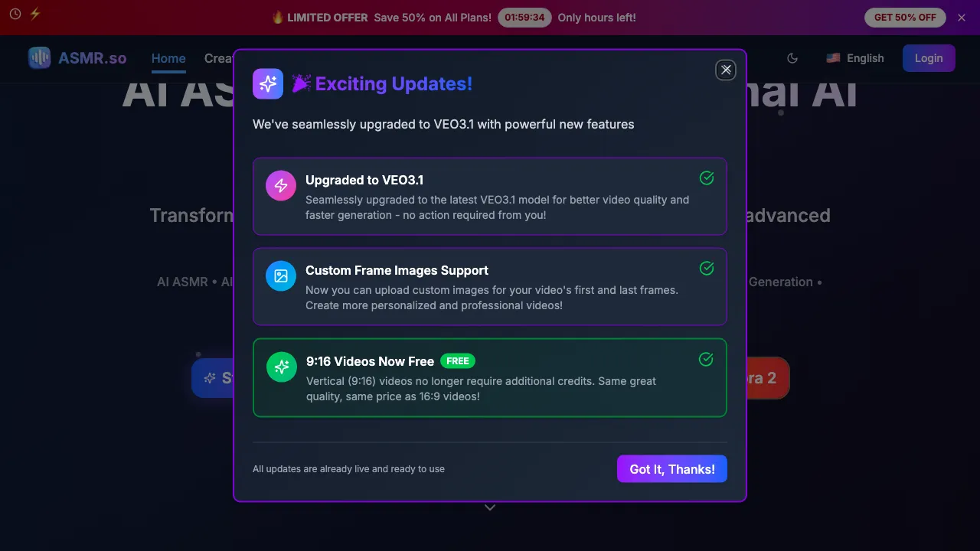Dismiss the limited offer banner

coord(962,18)
